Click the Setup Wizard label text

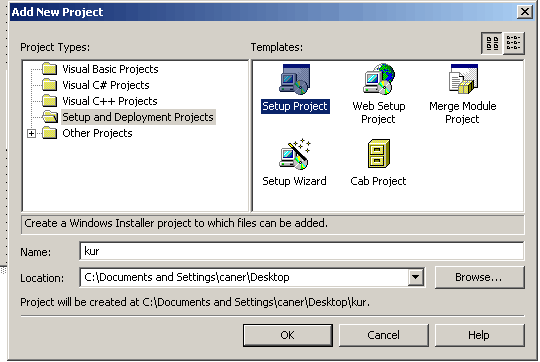tap(294, 181)
